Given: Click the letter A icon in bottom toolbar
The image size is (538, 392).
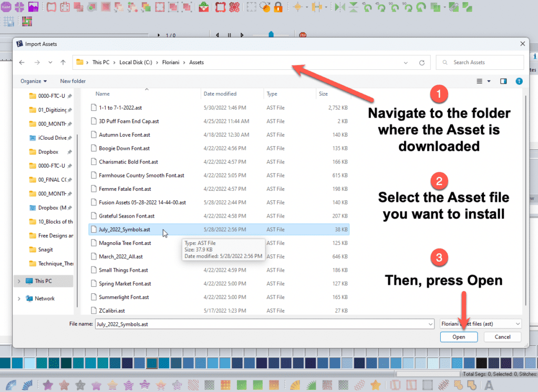Looking at the screenshot, I should [x=489, y=385].
